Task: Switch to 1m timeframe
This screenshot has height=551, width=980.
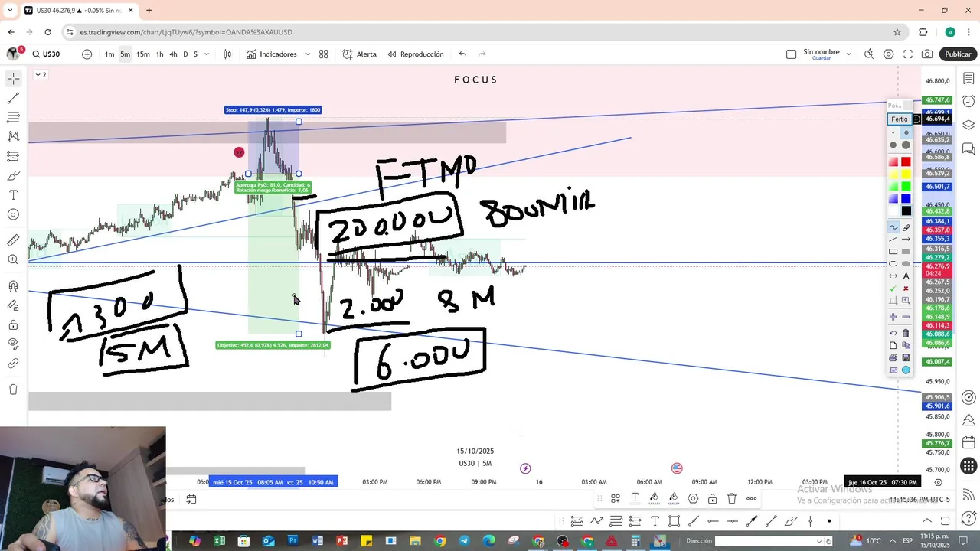Action: (109, 54)
